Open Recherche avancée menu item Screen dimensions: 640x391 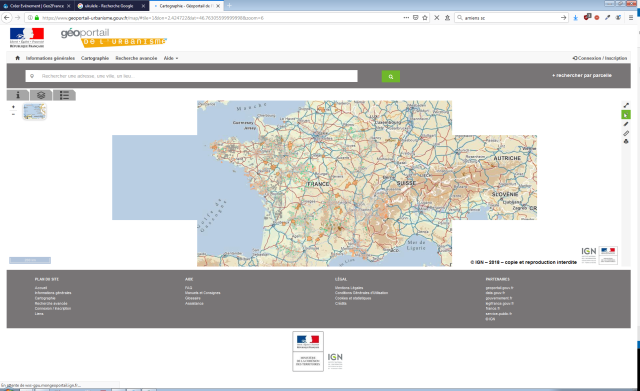coord(136,58)
